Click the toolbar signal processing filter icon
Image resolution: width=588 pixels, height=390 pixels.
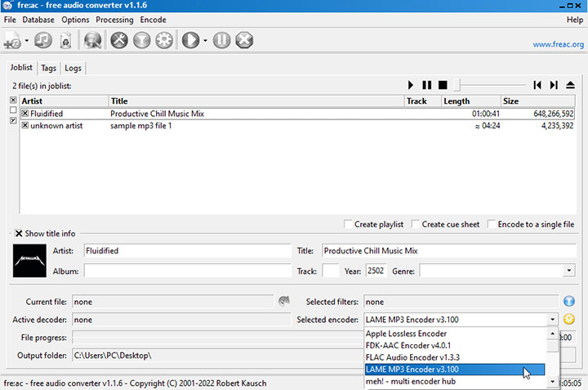[x=142, y=40]
